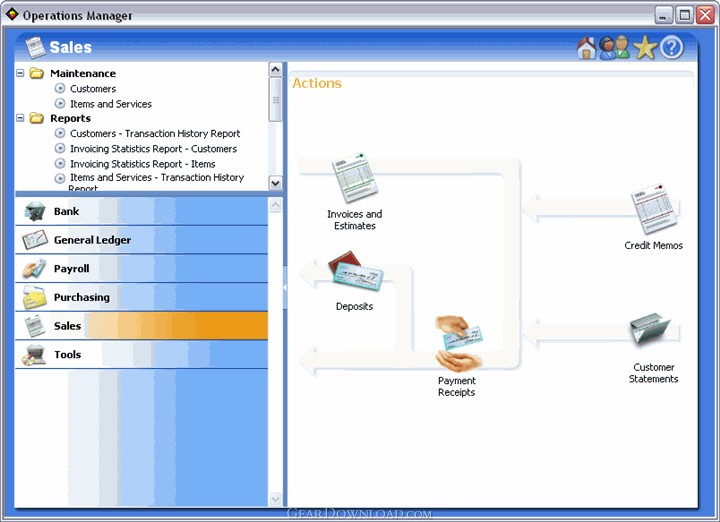Click the Reports folder icon
This screenshot has height=522, width=720.
pyautogui.click(x=37, y=118)
